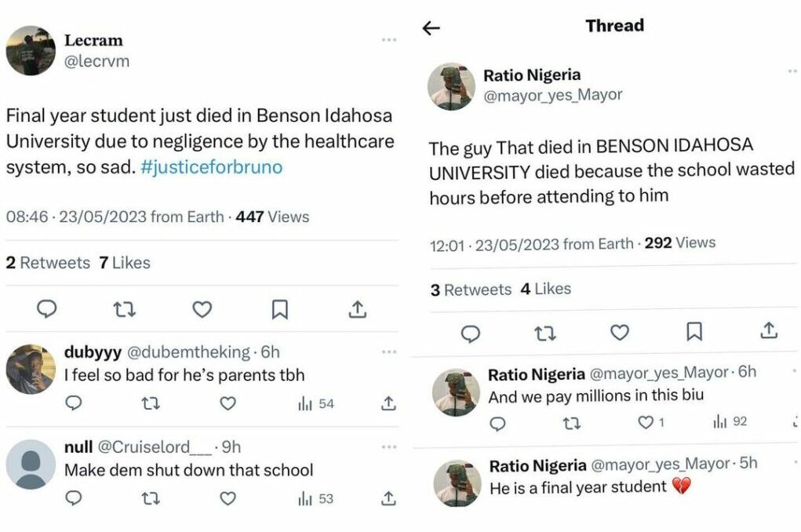Open Lecram's profile picture
Screen dimensions: 801x532
31,51
